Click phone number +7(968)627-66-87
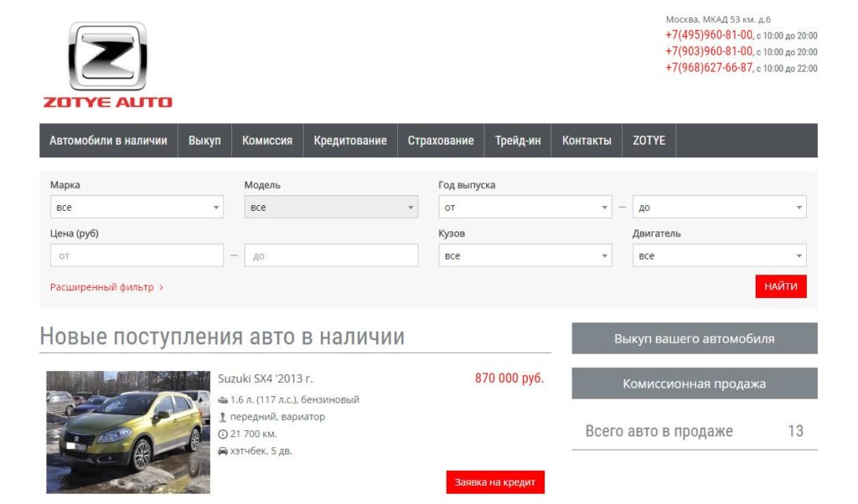 coord(709,68)
